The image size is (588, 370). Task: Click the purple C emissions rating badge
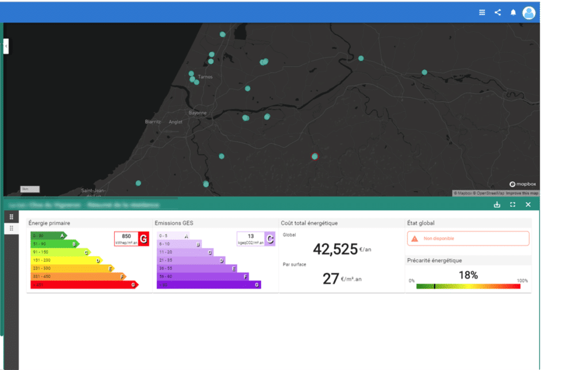pyautogui.click(x=269, y=238)
